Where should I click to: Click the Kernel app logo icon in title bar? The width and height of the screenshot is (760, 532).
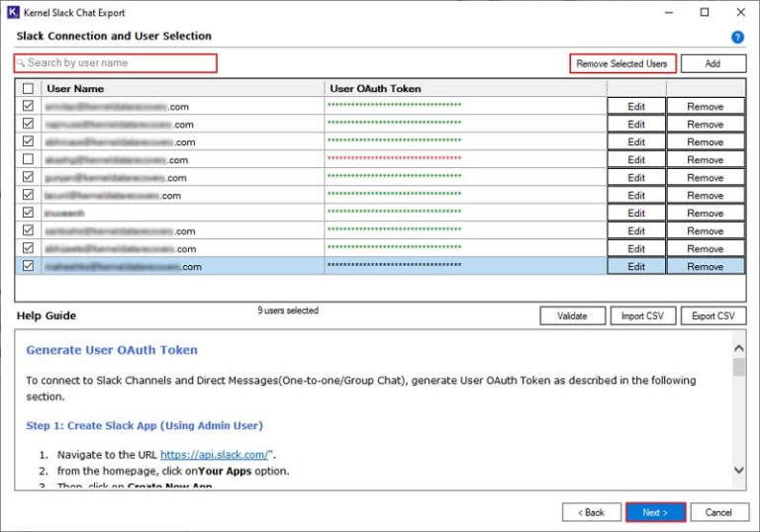tap(13, 13)
